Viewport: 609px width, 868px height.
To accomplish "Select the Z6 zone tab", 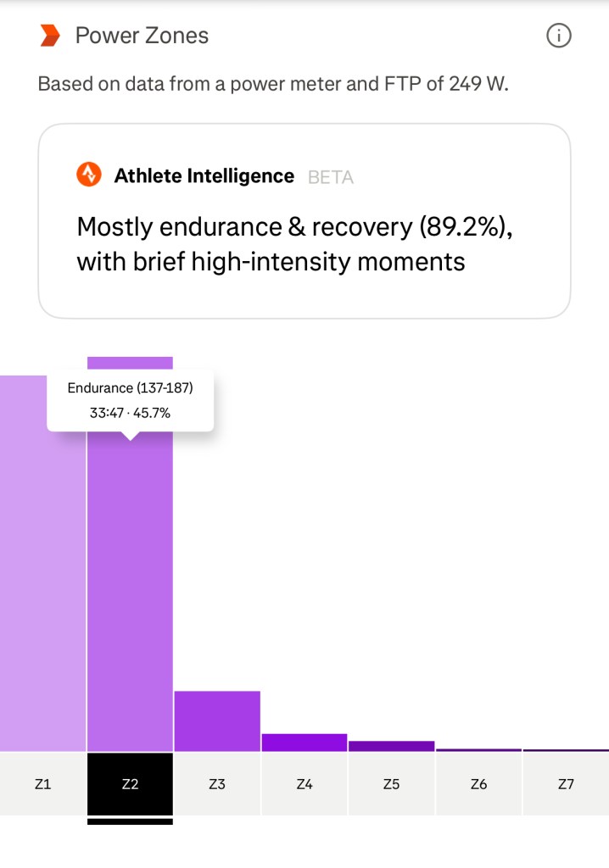I will click(x=478, y=784).
